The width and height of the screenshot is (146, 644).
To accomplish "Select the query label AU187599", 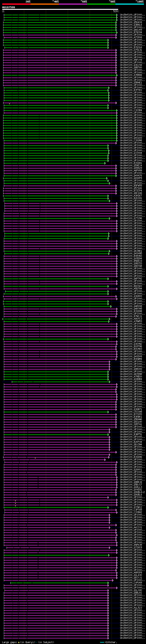I will tap(8, 7).
